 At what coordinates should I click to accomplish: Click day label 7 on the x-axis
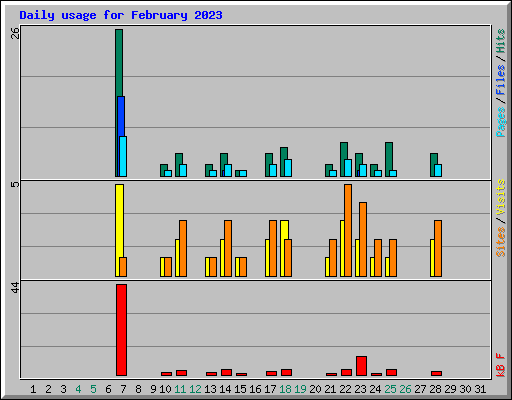coord(123,389)
